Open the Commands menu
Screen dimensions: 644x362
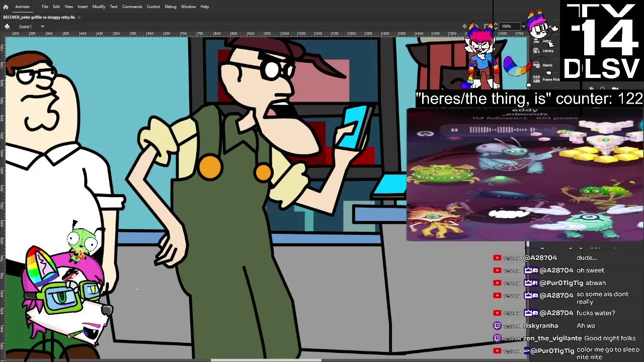pyautogui.click(x=132, y=7)
